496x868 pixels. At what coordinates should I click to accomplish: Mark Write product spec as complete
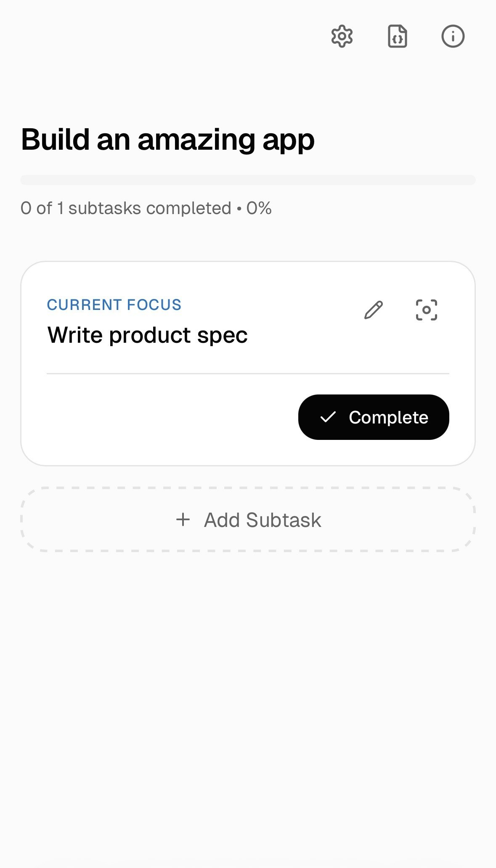coord(374,417)
